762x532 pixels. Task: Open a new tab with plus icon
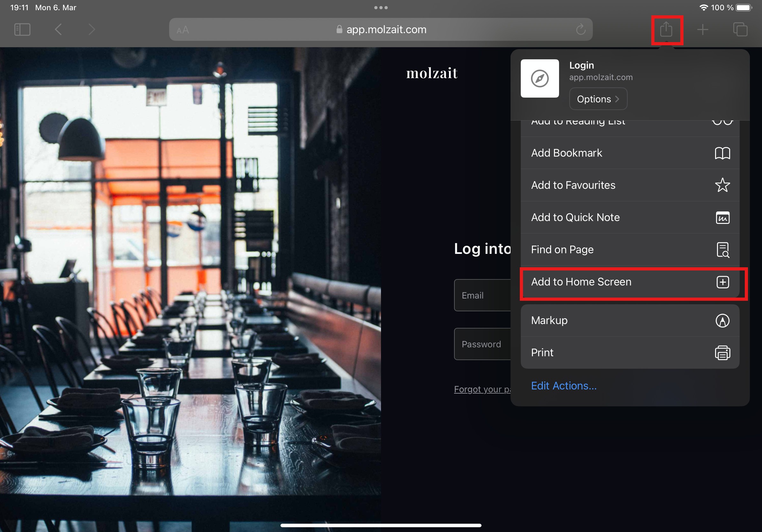pyautogui.click(x=703, y=30)
